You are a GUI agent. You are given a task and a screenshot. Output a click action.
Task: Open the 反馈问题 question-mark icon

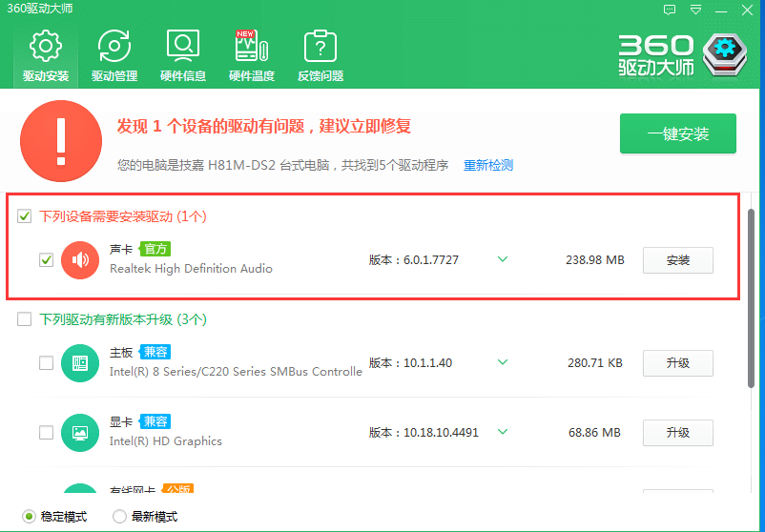320,46
